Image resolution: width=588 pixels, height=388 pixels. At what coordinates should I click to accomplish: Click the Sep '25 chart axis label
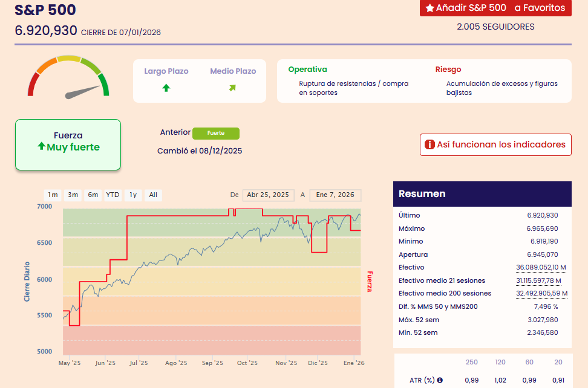(212, 363)
